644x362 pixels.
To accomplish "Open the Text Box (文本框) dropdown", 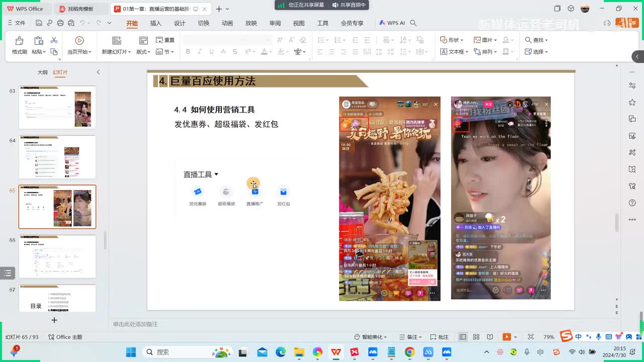I will (x=454, y=52).
